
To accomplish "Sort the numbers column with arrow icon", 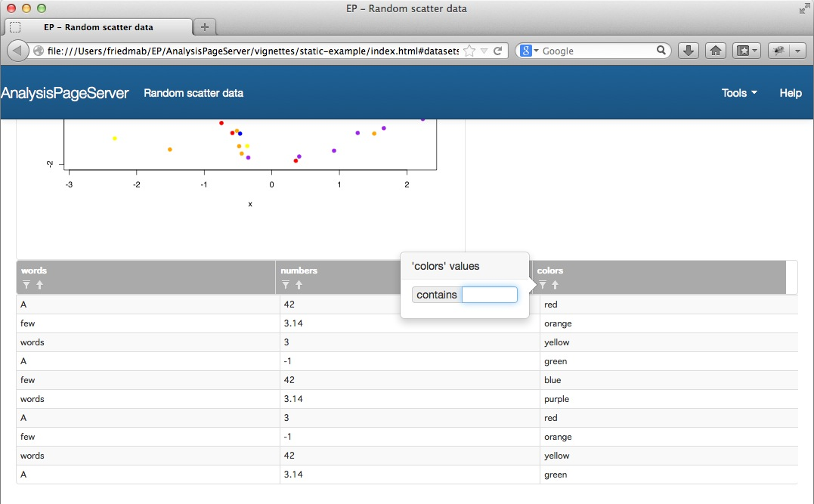I will pos(299,285).
